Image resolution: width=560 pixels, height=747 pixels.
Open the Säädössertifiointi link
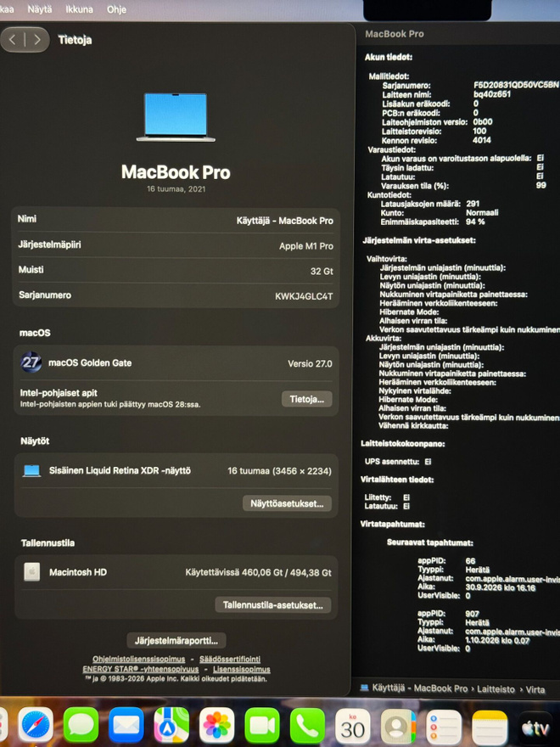click(230, 660)
